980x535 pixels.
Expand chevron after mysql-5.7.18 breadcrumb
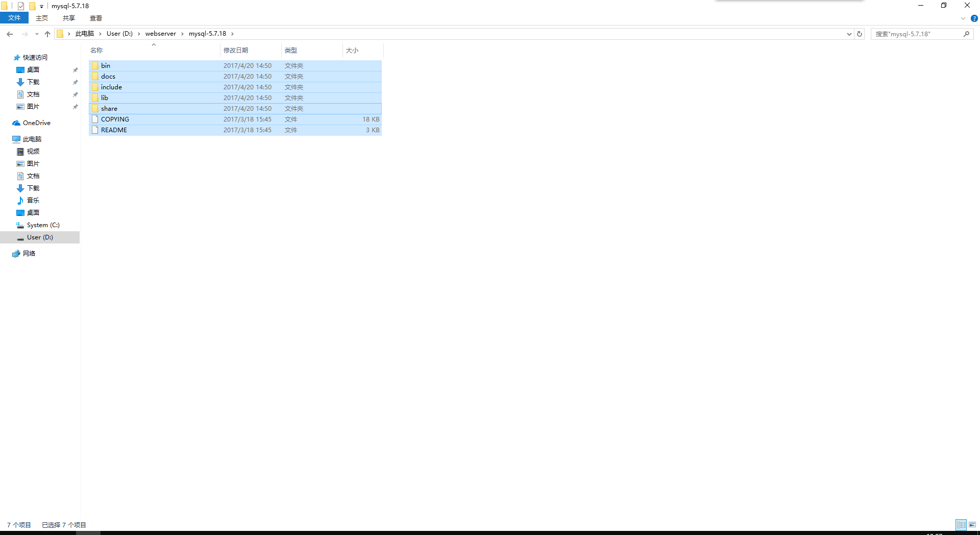(232, 34)
